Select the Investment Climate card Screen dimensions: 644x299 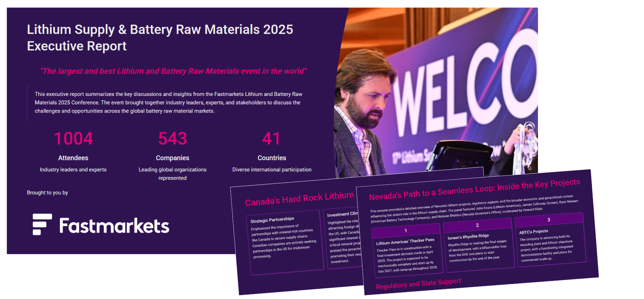point(342,238)
